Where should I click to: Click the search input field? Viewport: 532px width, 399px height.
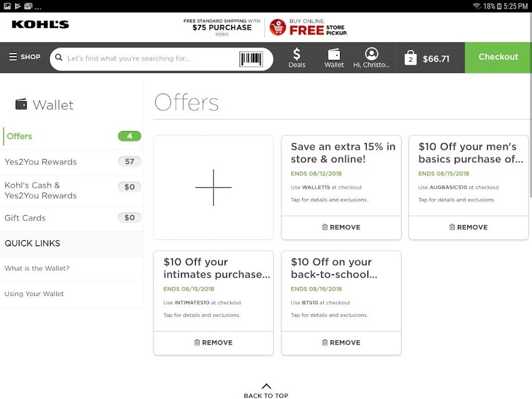click(x=151, y=59)
